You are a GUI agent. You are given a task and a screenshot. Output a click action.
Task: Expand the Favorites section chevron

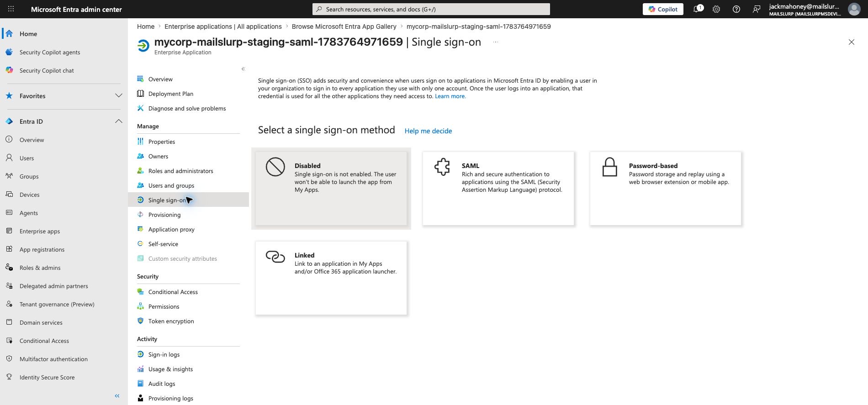[119, 96]
